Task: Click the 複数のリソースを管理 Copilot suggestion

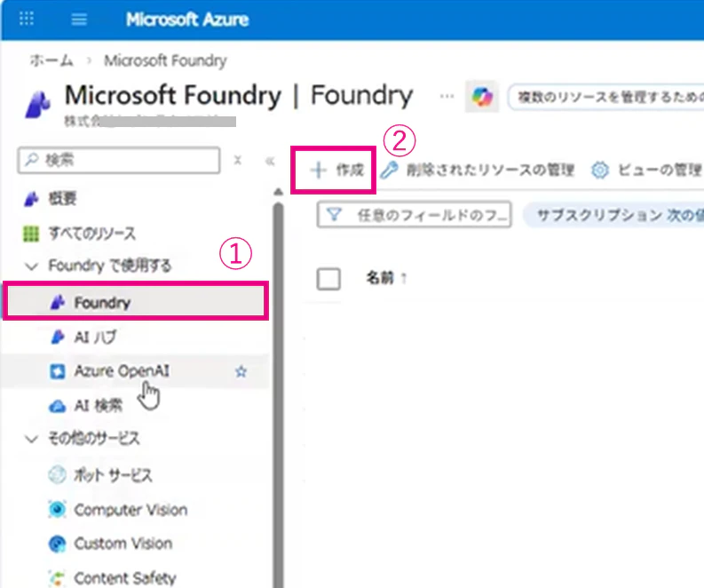Action: click(x=606, y=97)
